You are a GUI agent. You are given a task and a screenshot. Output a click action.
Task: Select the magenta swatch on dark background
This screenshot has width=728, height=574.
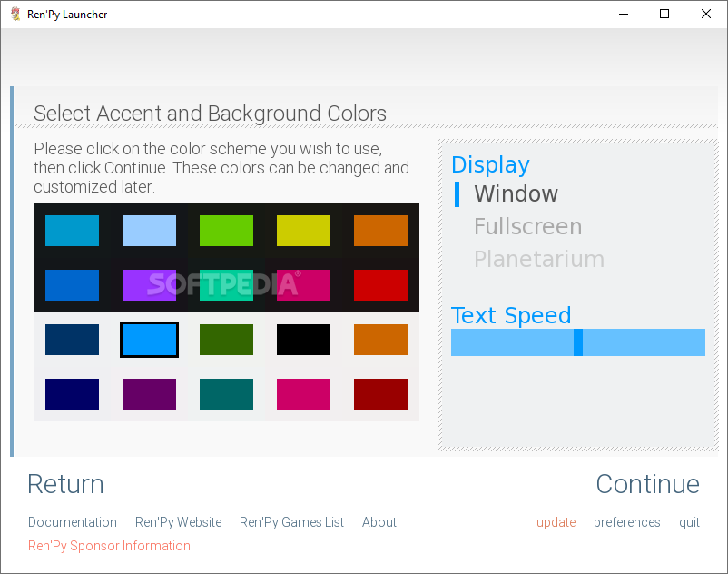coord(303,285)
